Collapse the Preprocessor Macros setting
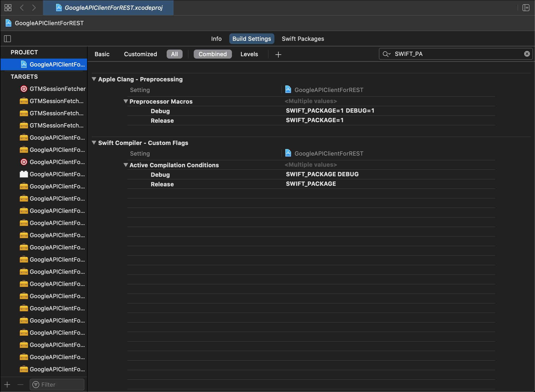This screenshot has width=535, height=392. pyautogui.click(x=126, y=101)
